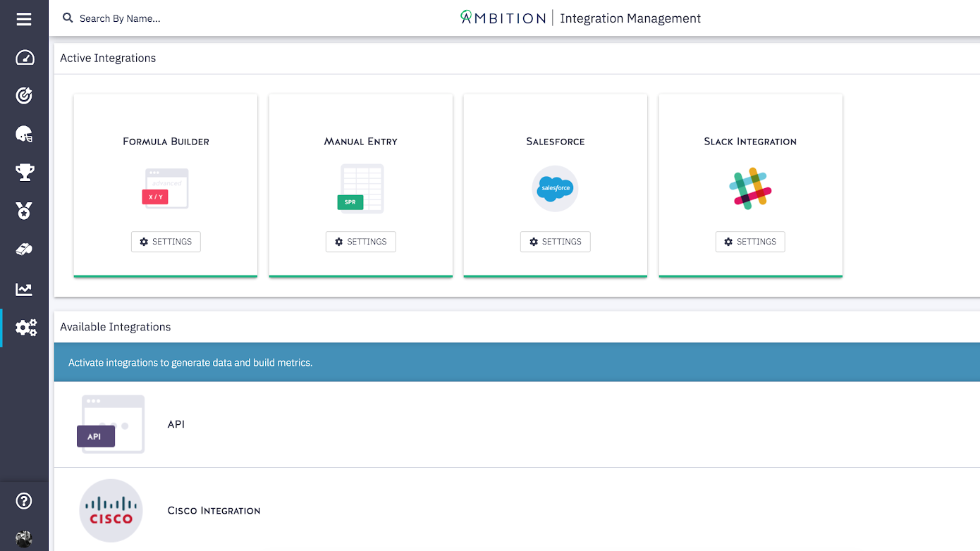Click the Slack Integration logo

point(749,188)
